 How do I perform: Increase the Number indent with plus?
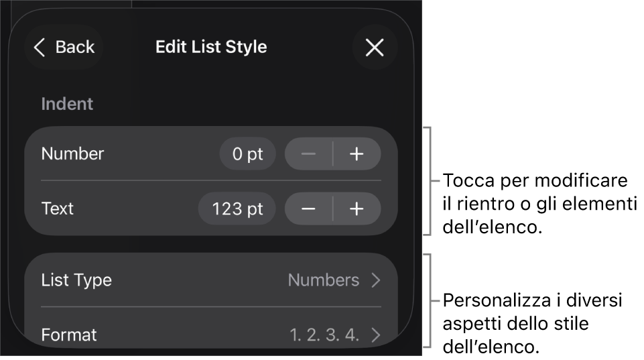[x=357, y=154]
